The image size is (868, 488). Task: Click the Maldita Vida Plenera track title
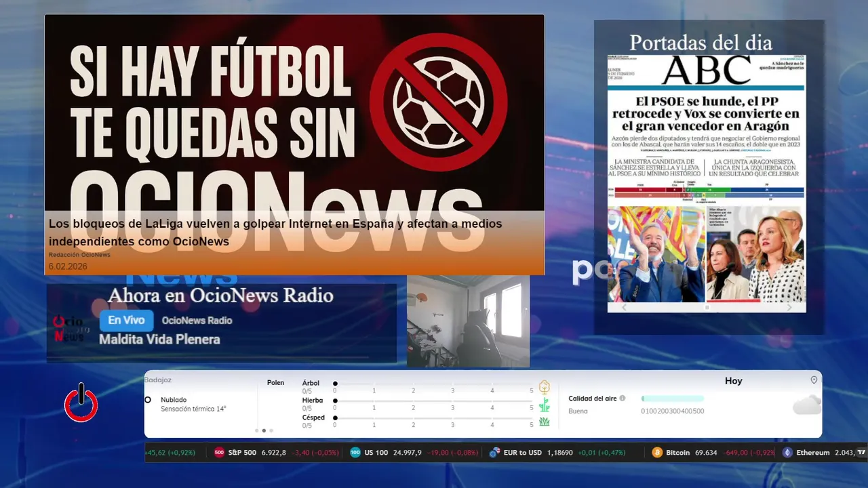click(159, 340)
